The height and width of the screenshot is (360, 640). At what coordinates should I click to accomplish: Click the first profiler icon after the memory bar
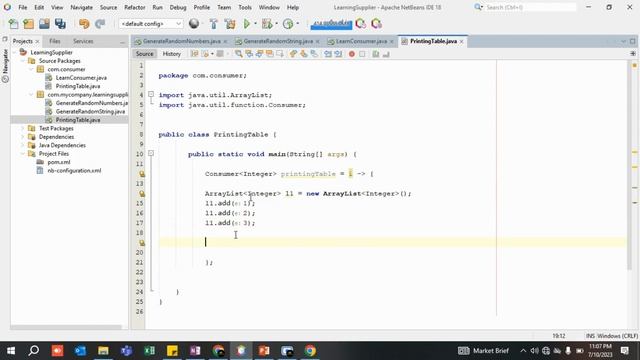coord(360,24)
